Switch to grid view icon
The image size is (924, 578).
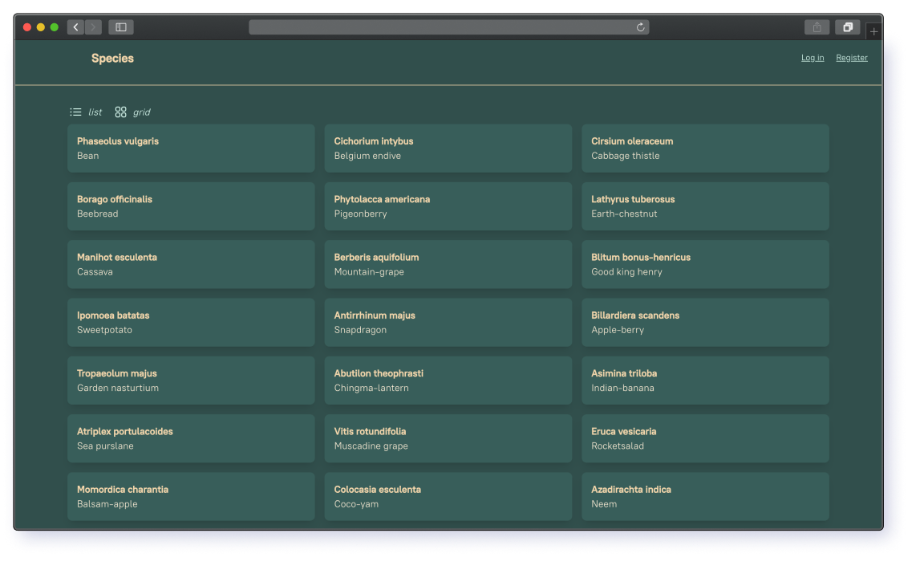point(121,112)
